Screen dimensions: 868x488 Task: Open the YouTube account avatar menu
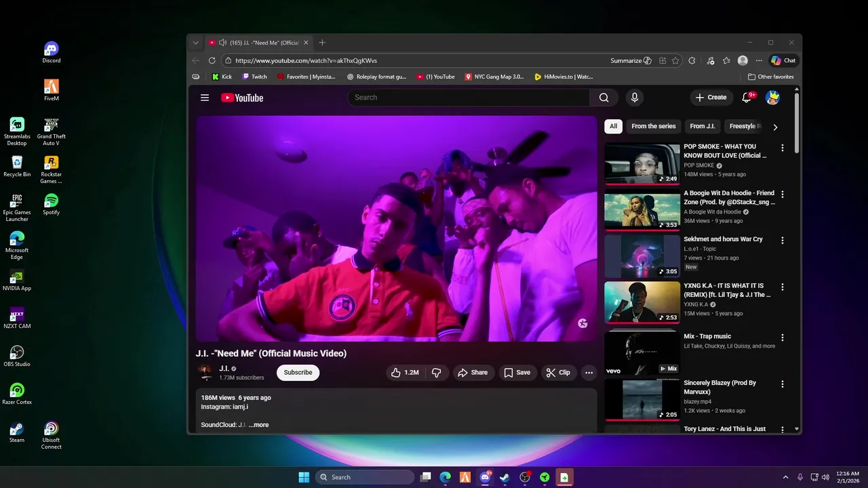coord(772,98)
